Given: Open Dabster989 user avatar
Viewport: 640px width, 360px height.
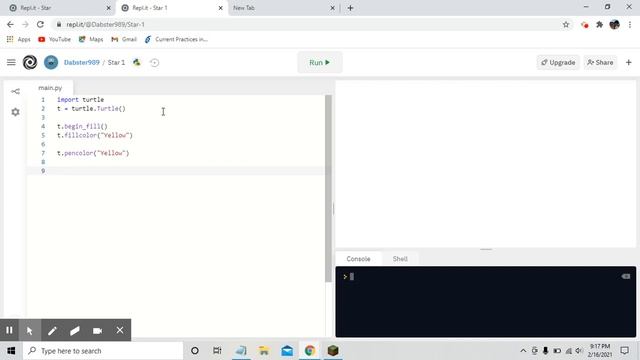Looking at the screenshot, I should pyautogui.click(x=51, y=62).
